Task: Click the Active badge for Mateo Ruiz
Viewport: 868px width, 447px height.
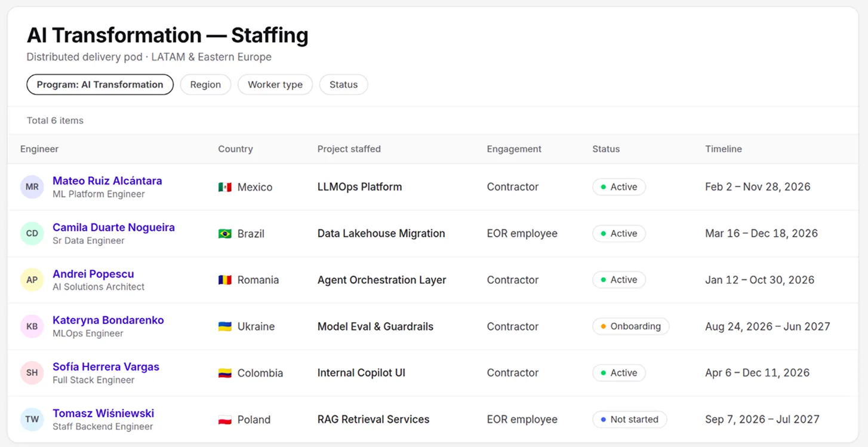Action: tap(618, 187)
